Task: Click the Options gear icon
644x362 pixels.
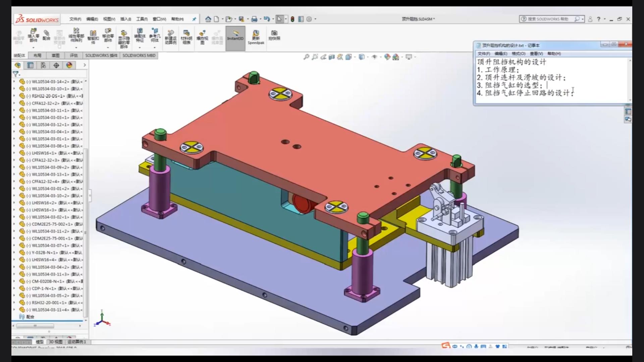Action: coord(309,19)
